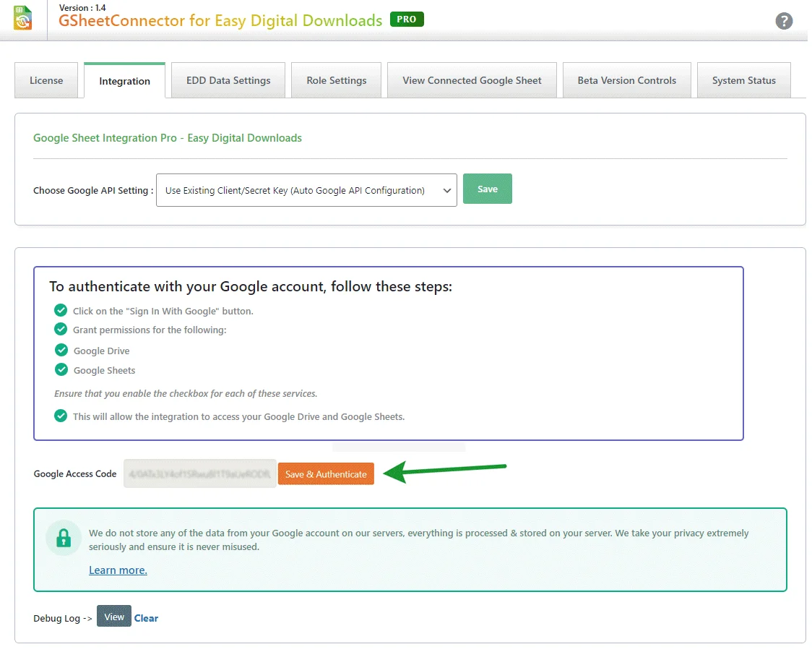812x652 pixels.
Task: Click the green Save button
Action: [488, 189]
